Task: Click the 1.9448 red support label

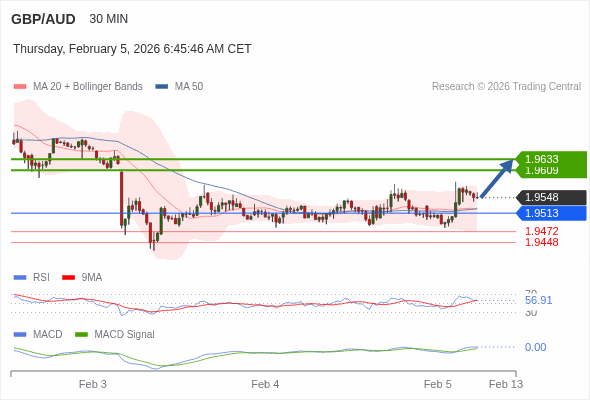Action: coord(541,242)
